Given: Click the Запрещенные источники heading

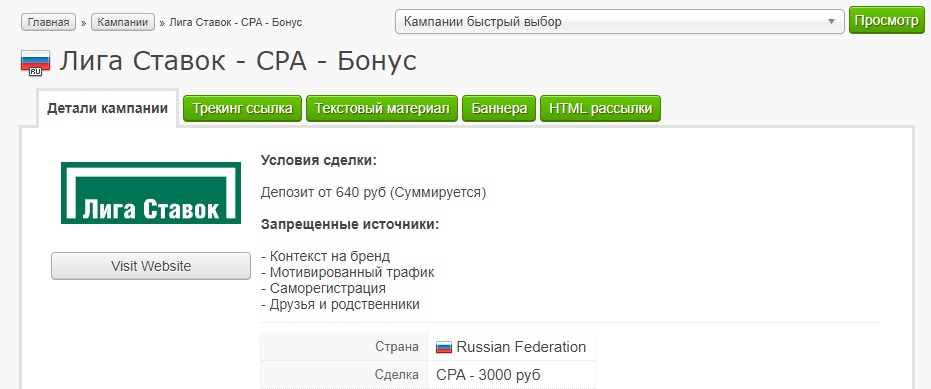Looking at the screenshot, I should point(350,224).
